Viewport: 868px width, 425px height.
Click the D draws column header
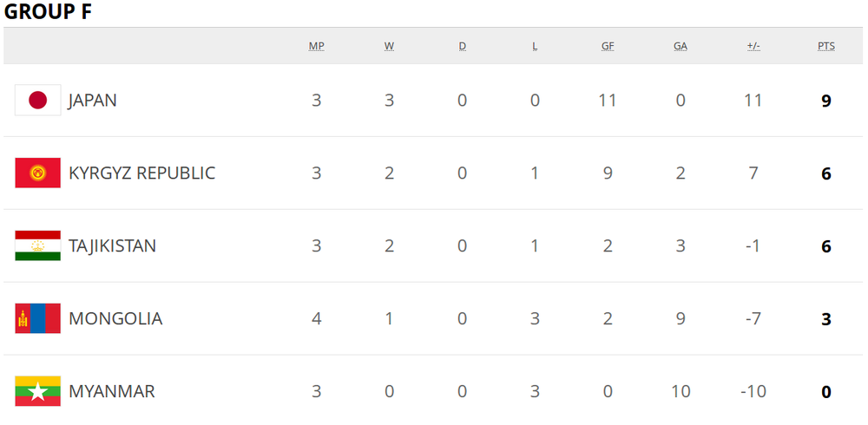tap(462, 47)
